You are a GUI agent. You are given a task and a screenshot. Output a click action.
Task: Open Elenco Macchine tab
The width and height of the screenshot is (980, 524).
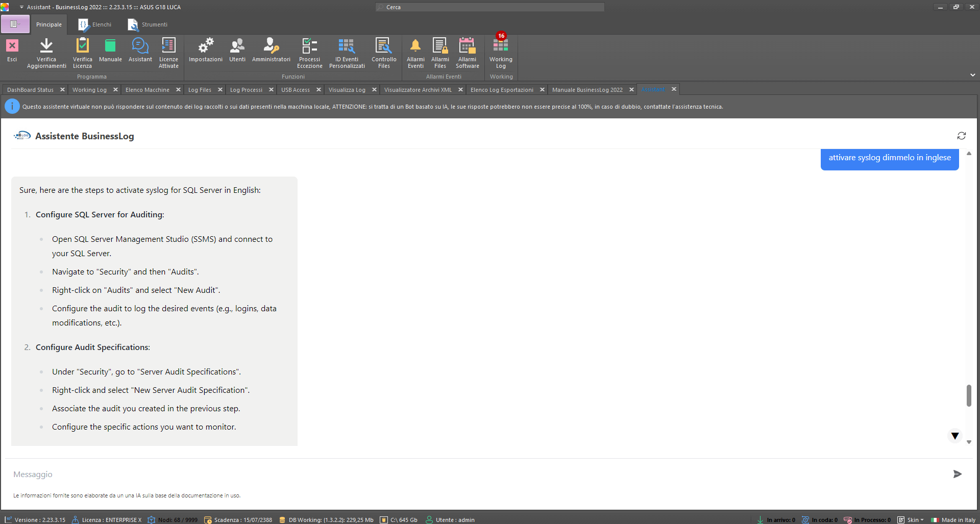coord(147,90)
